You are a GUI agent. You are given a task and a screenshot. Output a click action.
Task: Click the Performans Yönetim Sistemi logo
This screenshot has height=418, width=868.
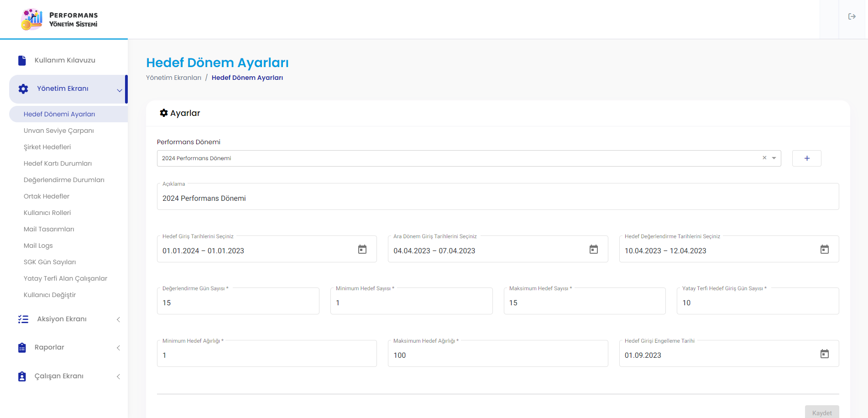59,19
